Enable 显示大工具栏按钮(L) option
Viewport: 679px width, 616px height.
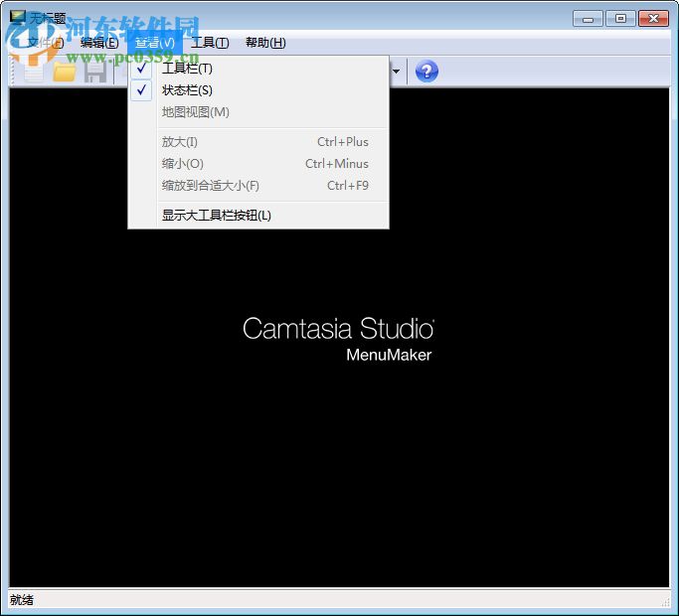pos(258,216)
